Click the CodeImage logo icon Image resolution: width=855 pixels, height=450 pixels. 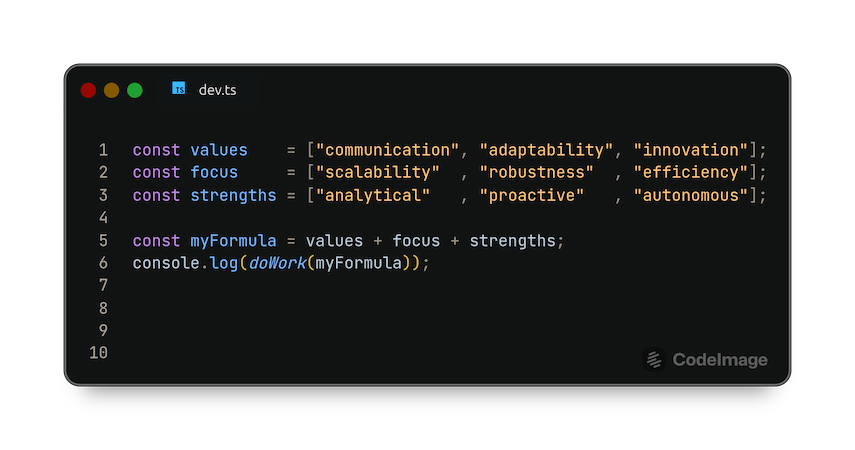click(x=654, y=359)
